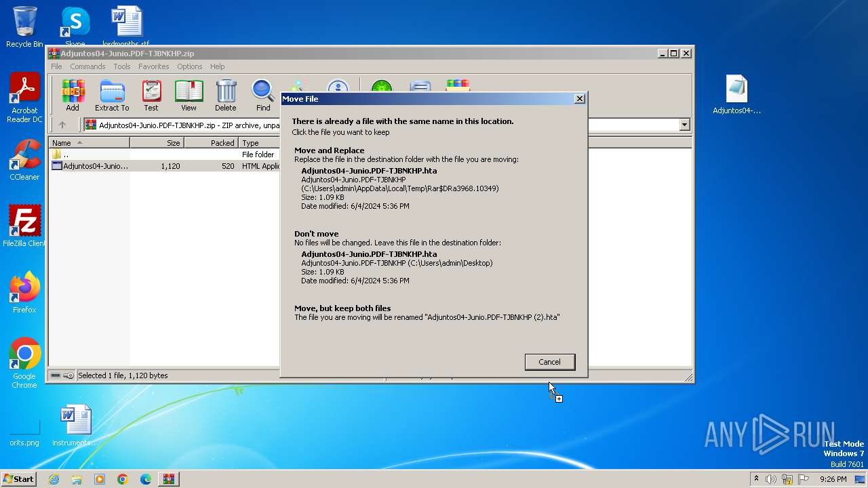Click the Start button
The image size is (868, 488).
pos(19,479)
